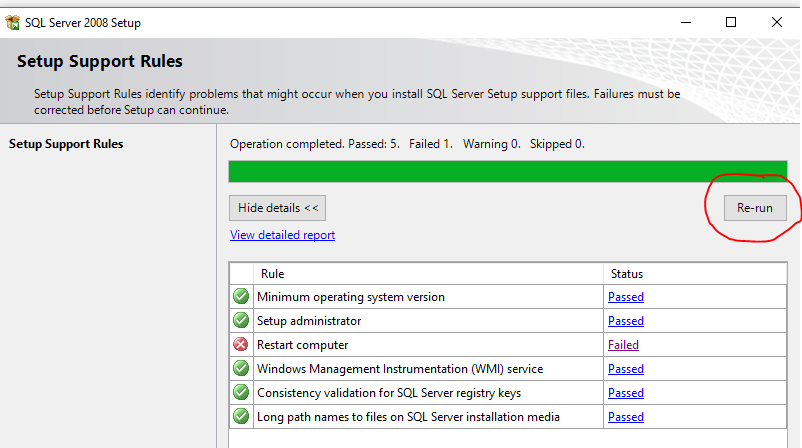Click green check icon beside Windows Management Instrumentation service

[x=241, y=368]
